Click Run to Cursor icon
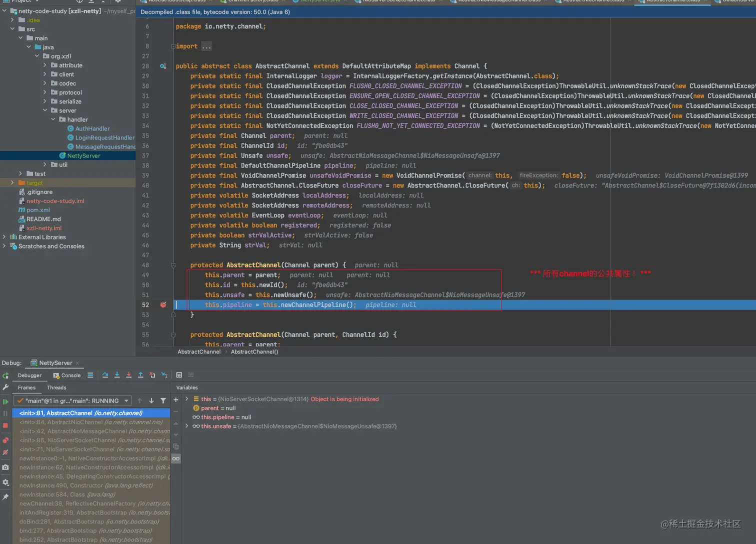Viewport: 756px width, 544px height. 164,375
